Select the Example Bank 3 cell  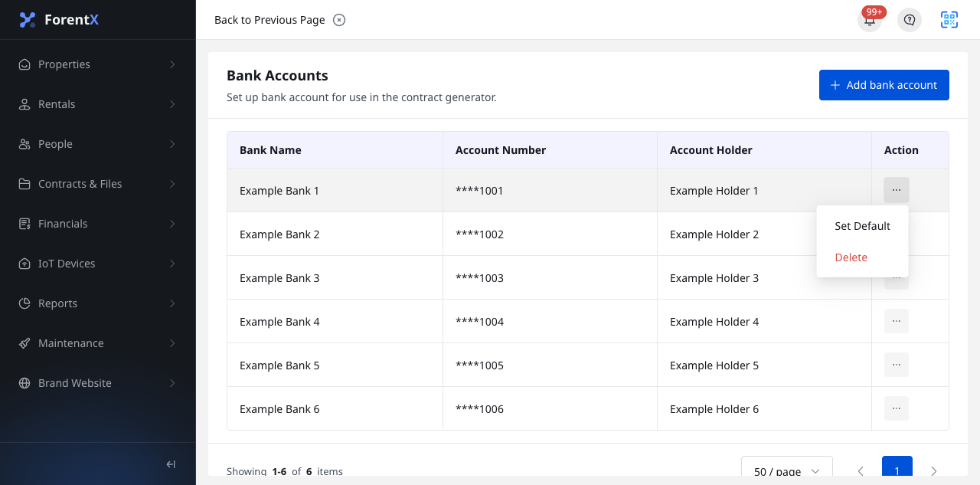pyautogui.click(x=335, y=277)
